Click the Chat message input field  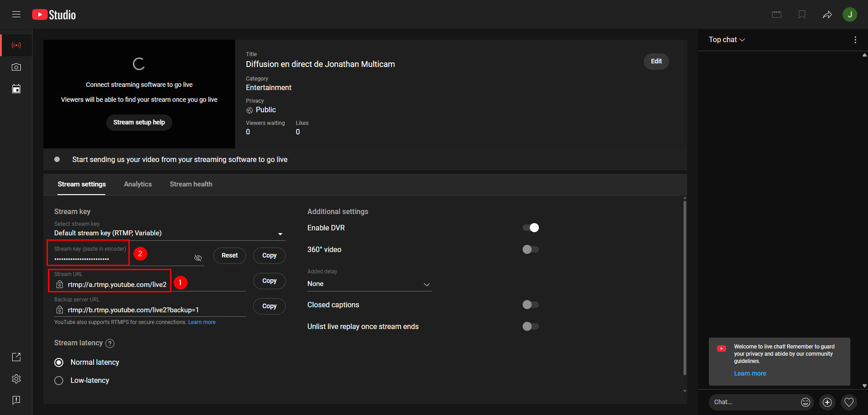(755, 402)
